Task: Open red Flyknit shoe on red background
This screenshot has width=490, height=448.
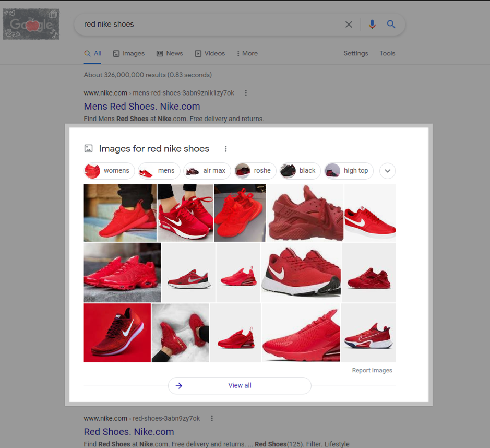Action: [117, 333]
